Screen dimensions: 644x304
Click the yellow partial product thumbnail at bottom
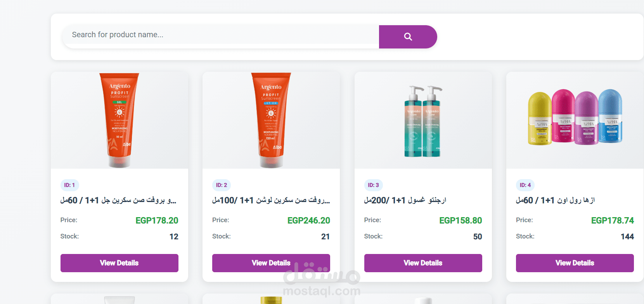271,301
